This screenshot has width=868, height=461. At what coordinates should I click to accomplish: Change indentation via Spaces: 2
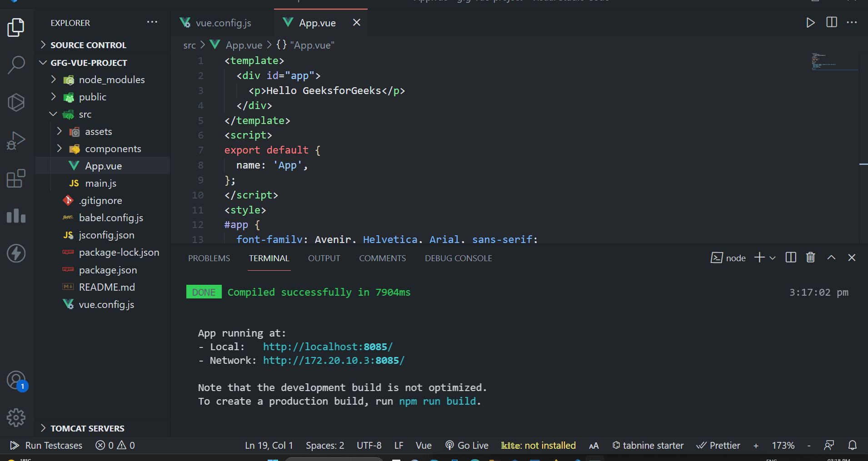(325, 446)
